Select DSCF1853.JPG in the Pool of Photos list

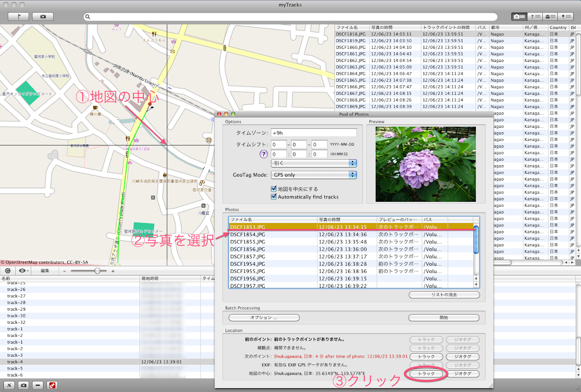tap(351, 226)
